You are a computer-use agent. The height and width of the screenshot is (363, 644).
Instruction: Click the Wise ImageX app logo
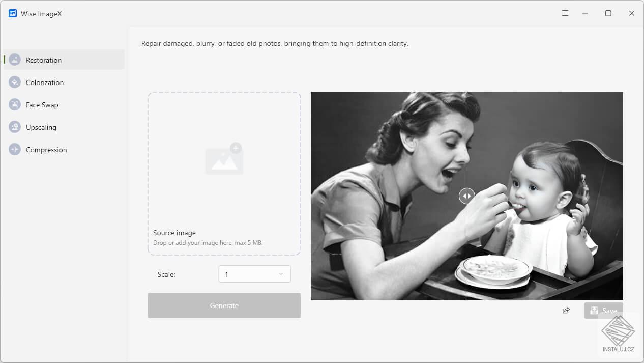[13, 14]
